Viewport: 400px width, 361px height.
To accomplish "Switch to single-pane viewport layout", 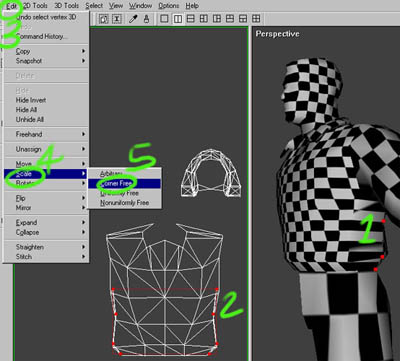I will [x=164, y=19].
